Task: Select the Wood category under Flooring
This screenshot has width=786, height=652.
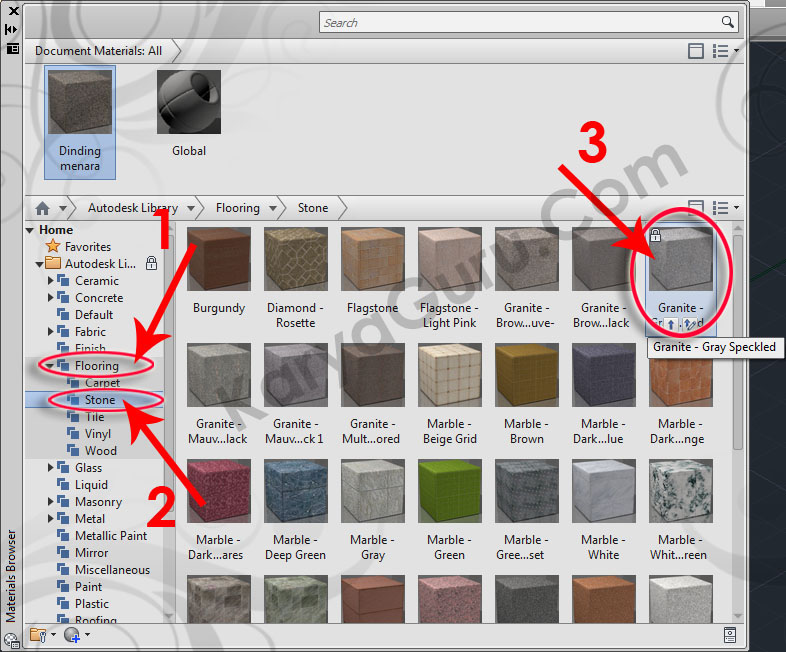Action: (x=100, y=451)
